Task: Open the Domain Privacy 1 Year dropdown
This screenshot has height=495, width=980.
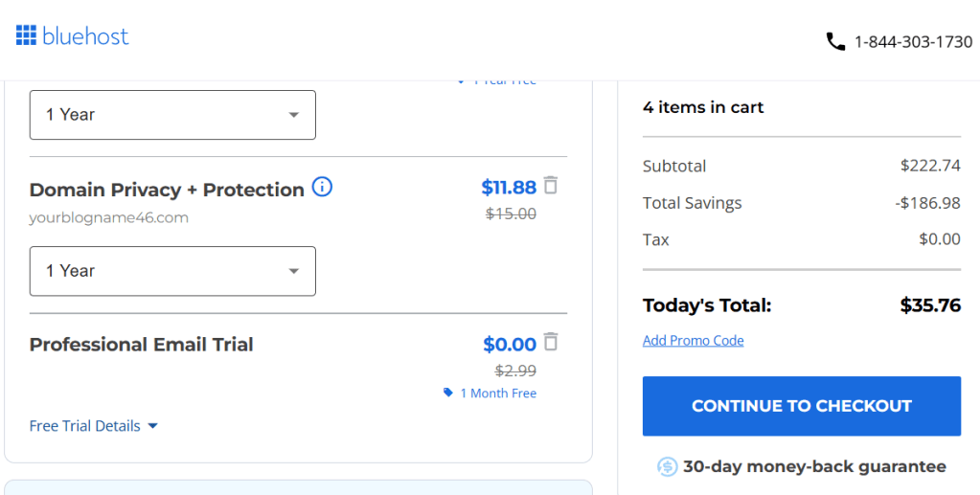Action: click(x=172, y=271)
